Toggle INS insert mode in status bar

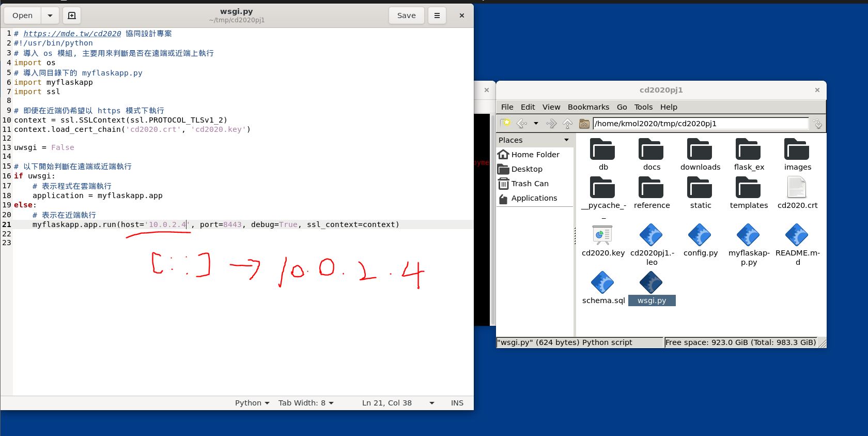click(457, 403)
